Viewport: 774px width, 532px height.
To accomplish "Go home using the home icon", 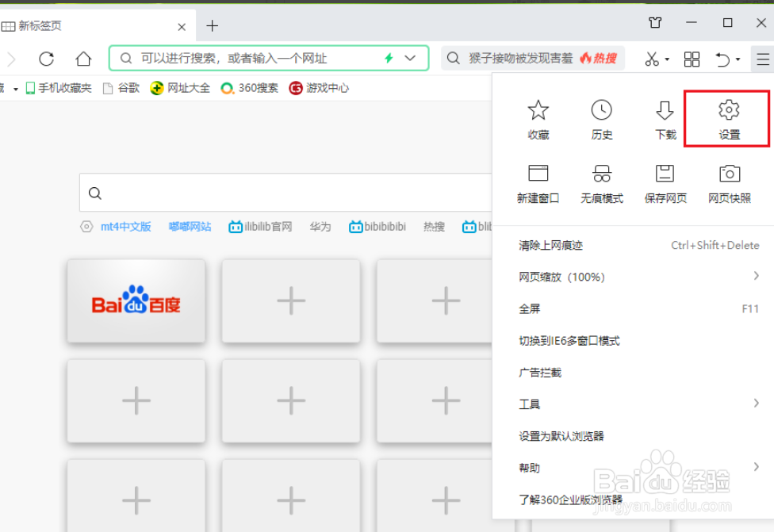I will pyautogui.click(x=83, y=59).
